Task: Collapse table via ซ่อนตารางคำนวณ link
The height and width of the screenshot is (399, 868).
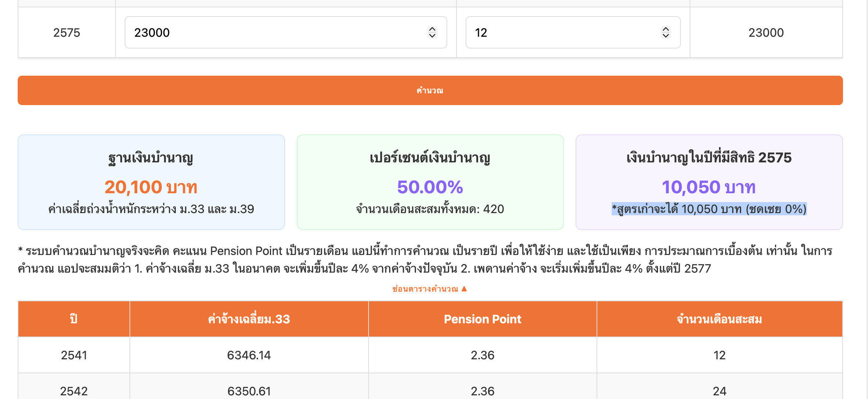Action: point(425,289)
